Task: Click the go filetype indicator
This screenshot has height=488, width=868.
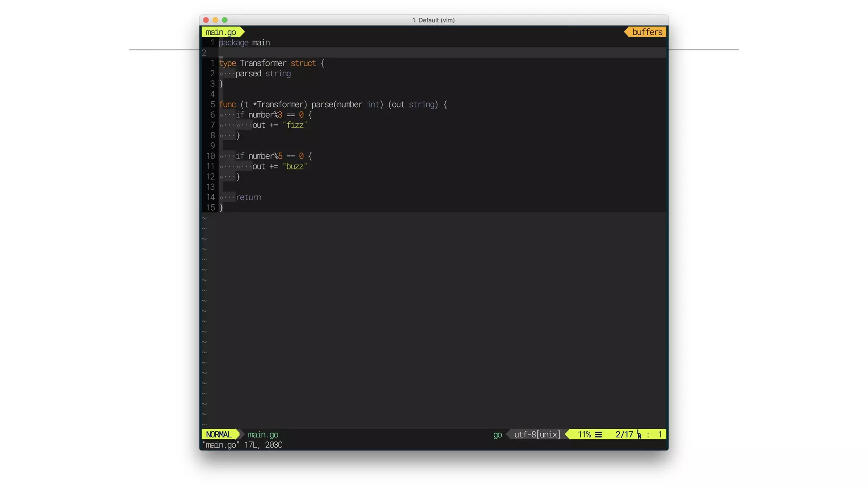Action: (x=497, y=434)
